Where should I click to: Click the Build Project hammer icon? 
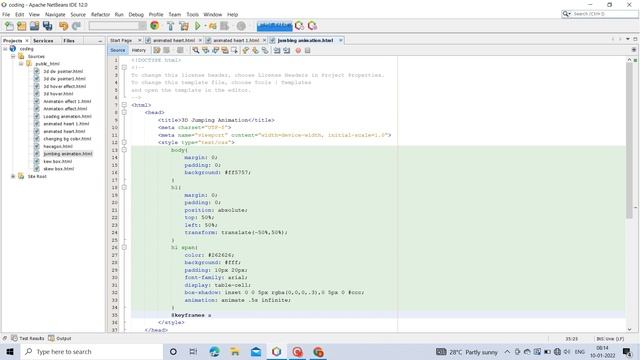(170, 26)
